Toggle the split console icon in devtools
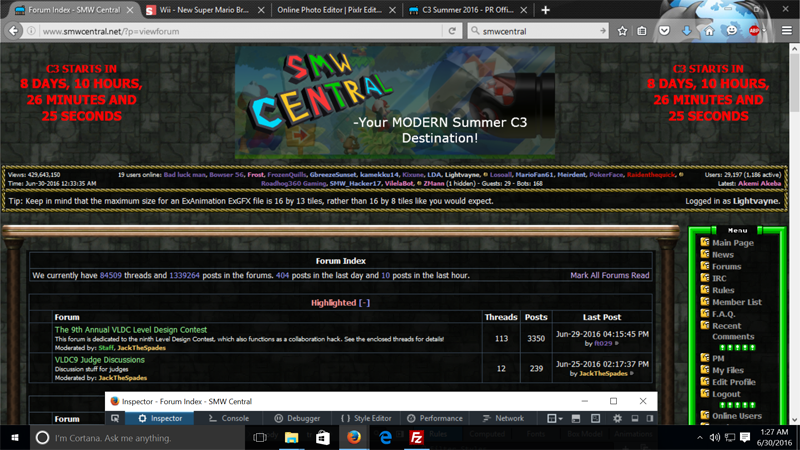 click(576, 418)
